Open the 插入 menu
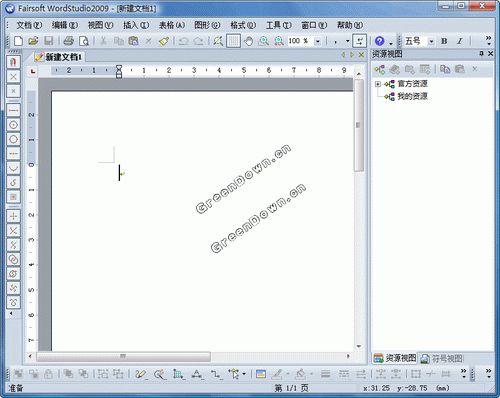 tap(136, 25)
